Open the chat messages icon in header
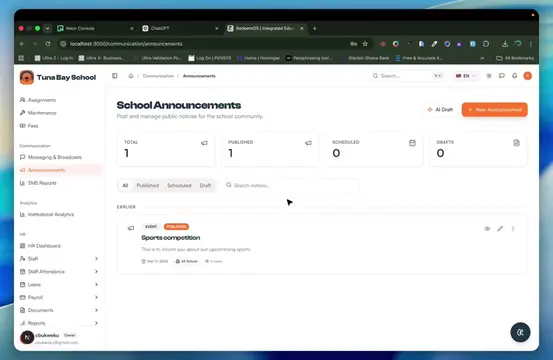This screenshot has height=360, width=553. (x=502, y=76)
